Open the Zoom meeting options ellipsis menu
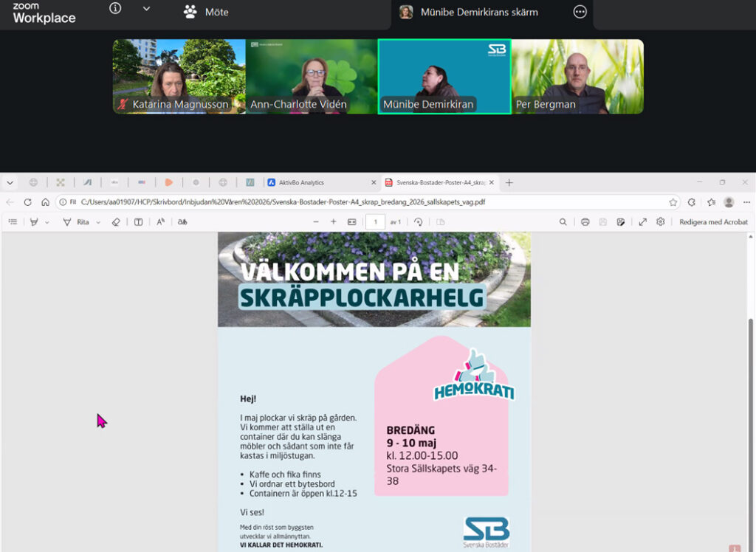Viewport: 756px width, 552px height. [x=580, y=13]
